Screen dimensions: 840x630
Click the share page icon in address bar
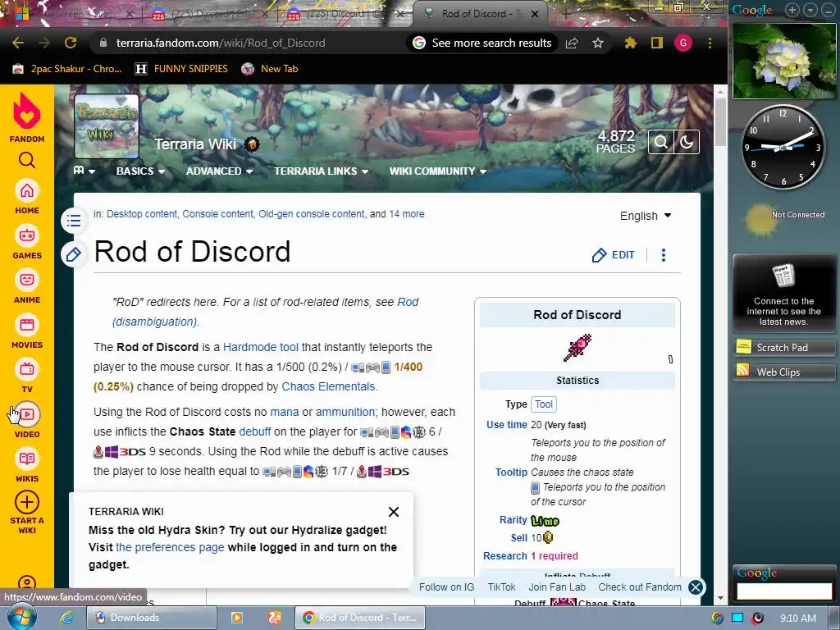point(572,43)
